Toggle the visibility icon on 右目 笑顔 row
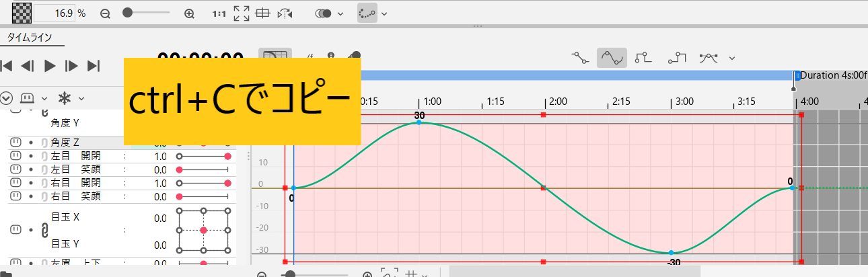The width and height of the screenshot is (868, 277). (14, 196)
